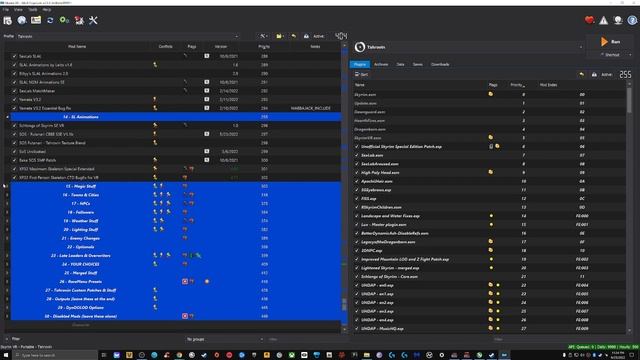640x360 pixels.
Task: Open the No groups dropdown
Action: point(224,339)
